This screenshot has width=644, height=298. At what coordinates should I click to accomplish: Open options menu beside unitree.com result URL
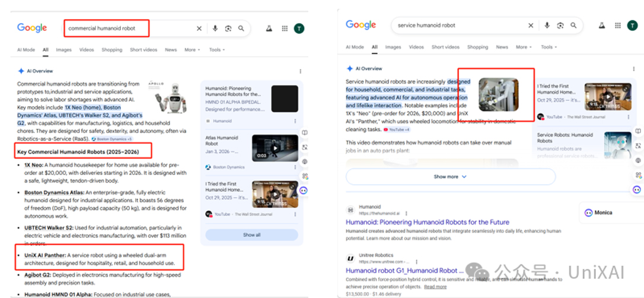tap(417, 262)
